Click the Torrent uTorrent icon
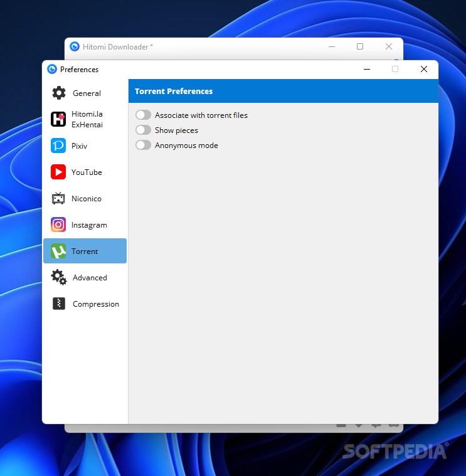The width and height of the screenshot is (466, 476). [x=58, y=251]
